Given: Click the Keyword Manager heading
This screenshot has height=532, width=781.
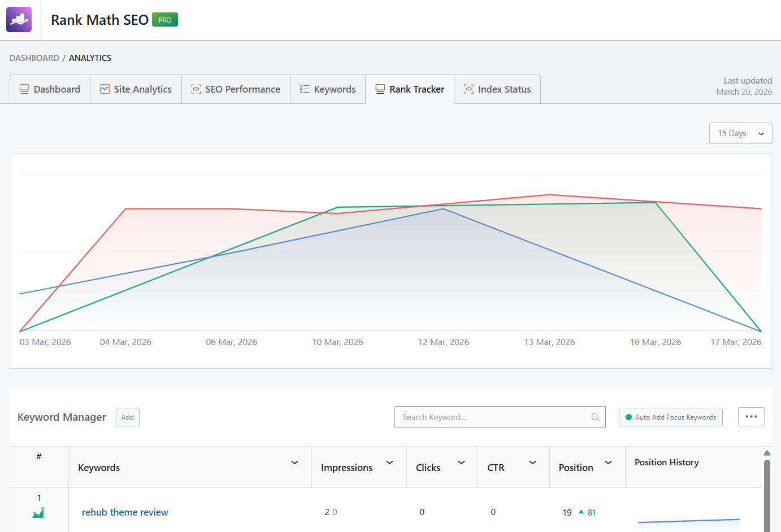Looking at the screenshot, I should (x=62, y=417).
